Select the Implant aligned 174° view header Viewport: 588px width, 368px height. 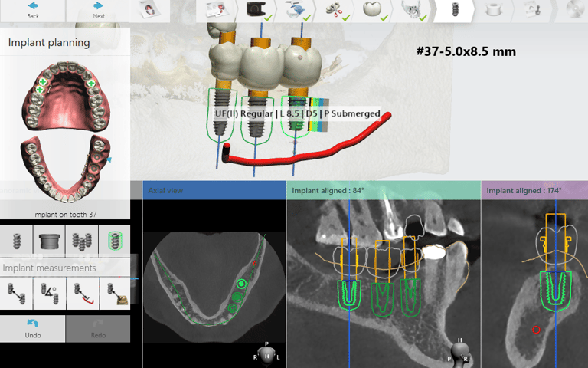tap(534, 190)
